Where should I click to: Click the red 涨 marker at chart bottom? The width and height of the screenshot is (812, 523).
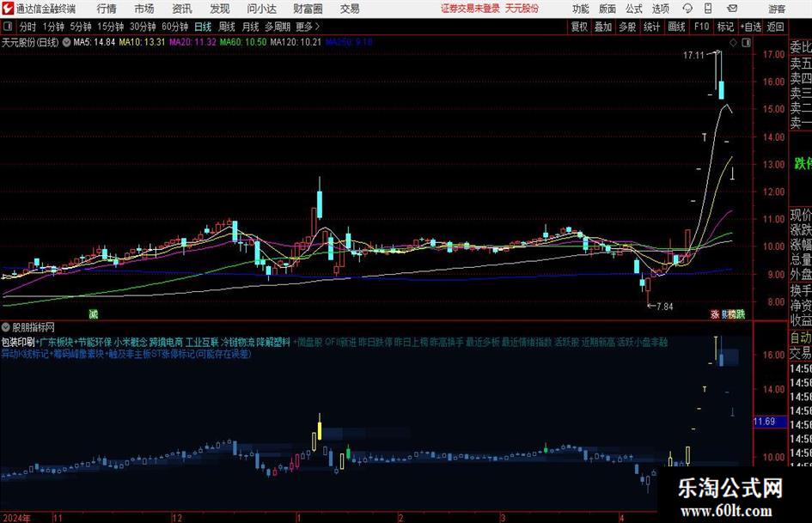coord(715,313)
